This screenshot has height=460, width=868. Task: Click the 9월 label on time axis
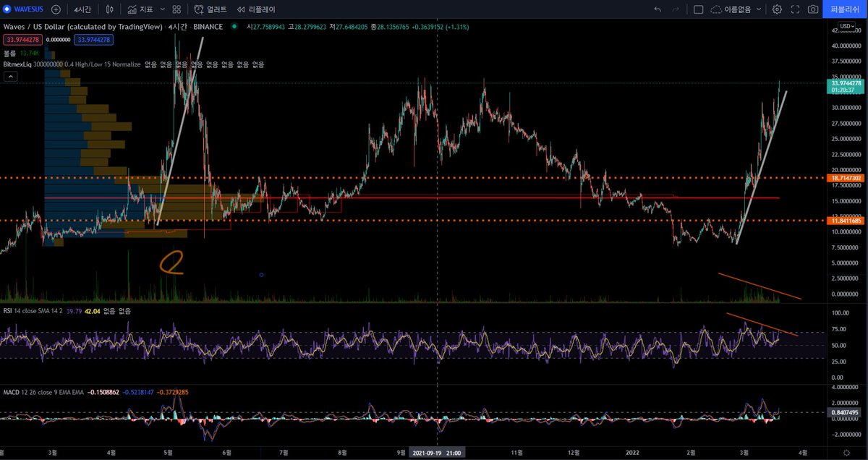point(401,453)
